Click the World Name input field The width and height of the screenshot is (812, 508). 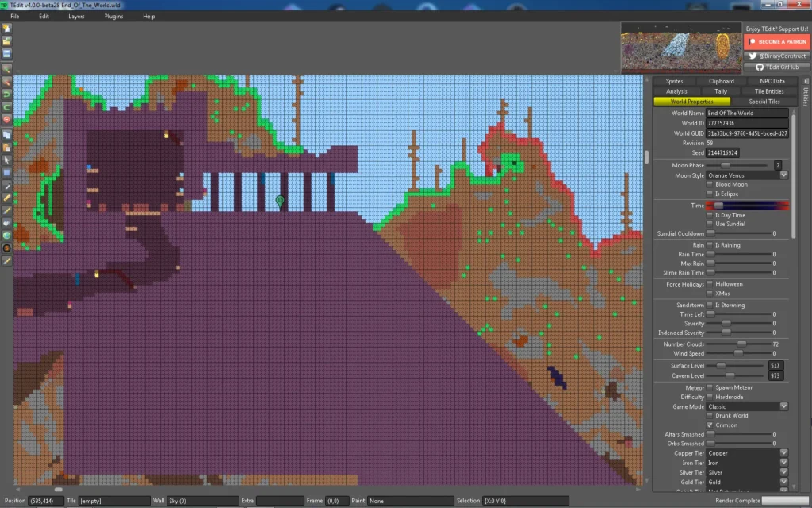click(747, 113)
